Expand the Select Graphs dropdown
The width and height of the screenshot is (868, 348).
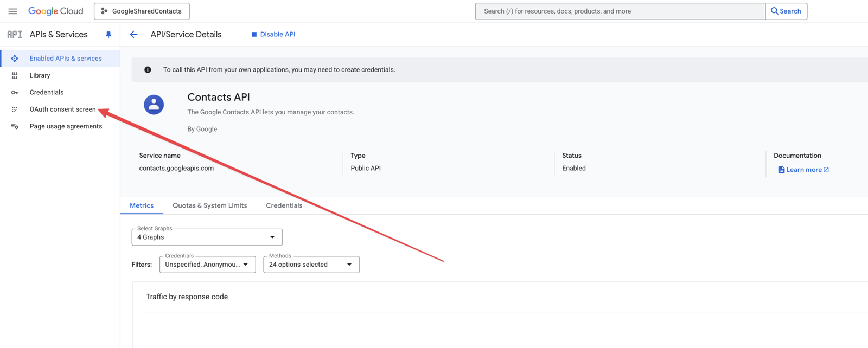[207, 237]
